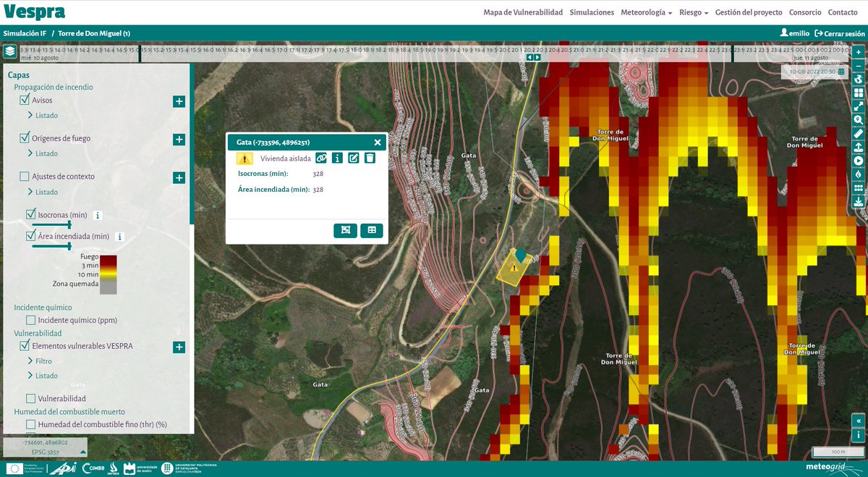Screen dimensions: 868x477
Task: Expand the Listado under Elementos vulnerables VESPRA
Action: click(x=43, y=376)
